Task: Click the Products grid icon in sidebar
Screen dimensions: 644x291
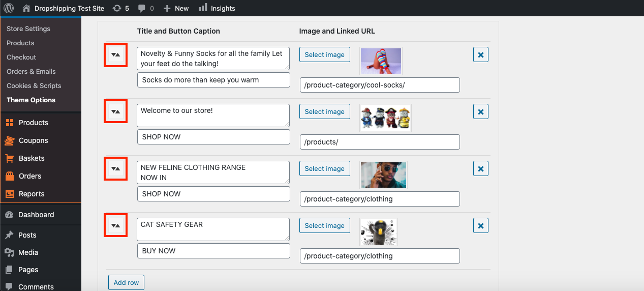Action: (x=9, y=123)
